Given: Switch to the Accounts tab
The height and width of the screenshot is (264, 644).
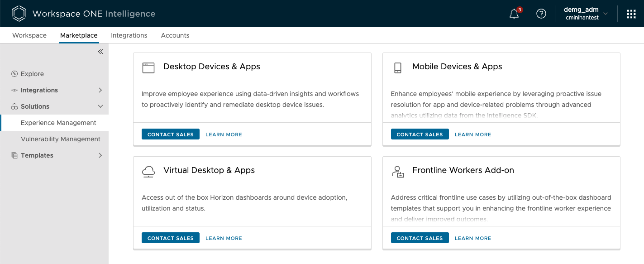Looking at the screenshot, I should [x=175, y=35].
